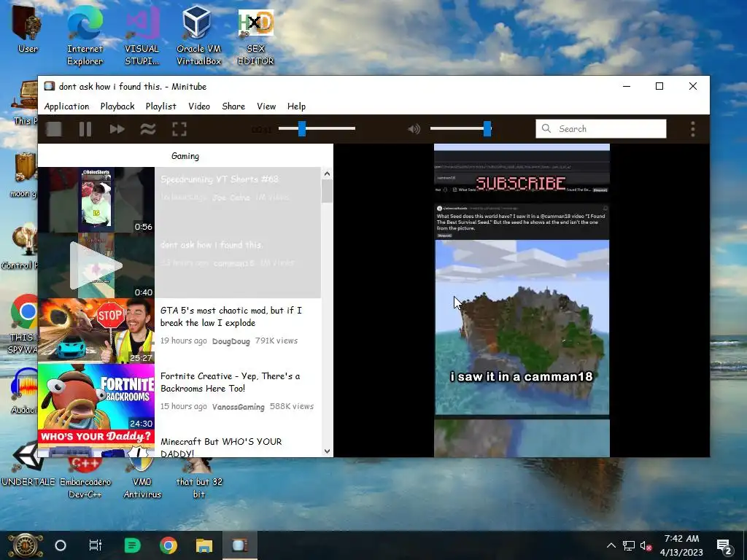Image resolution: width=747 pixels, height=560 pixels.
Task: Select the User desktop icon
Action: point(28,29)
